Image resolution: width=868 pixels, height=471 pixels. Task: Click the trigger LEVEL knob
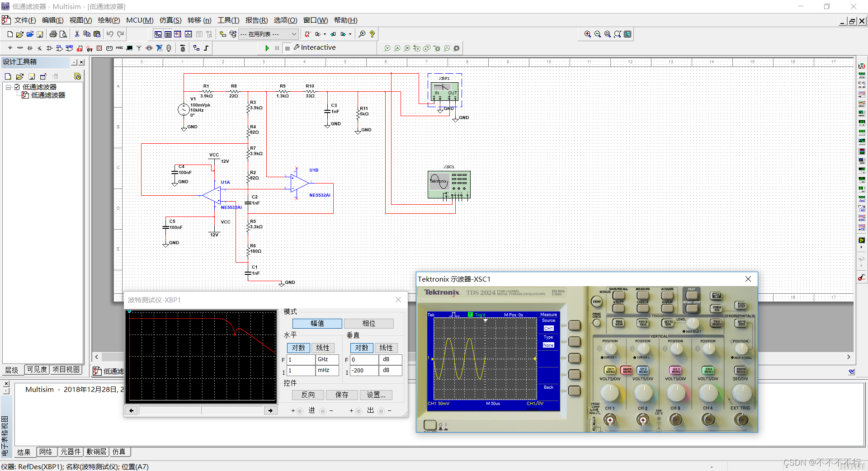click(x=692, y=324)
